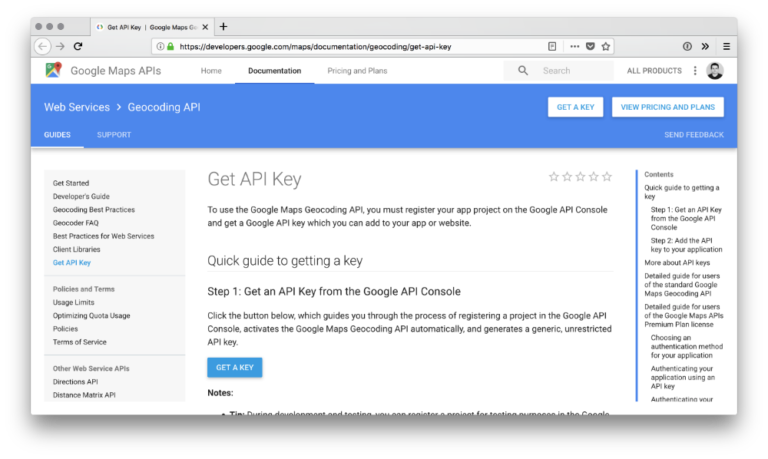Image resolution: width=768 pixels, height=459 pixels.
Task: Open Geocoding Best Practices sidebar link
Action: click(93, 210)
